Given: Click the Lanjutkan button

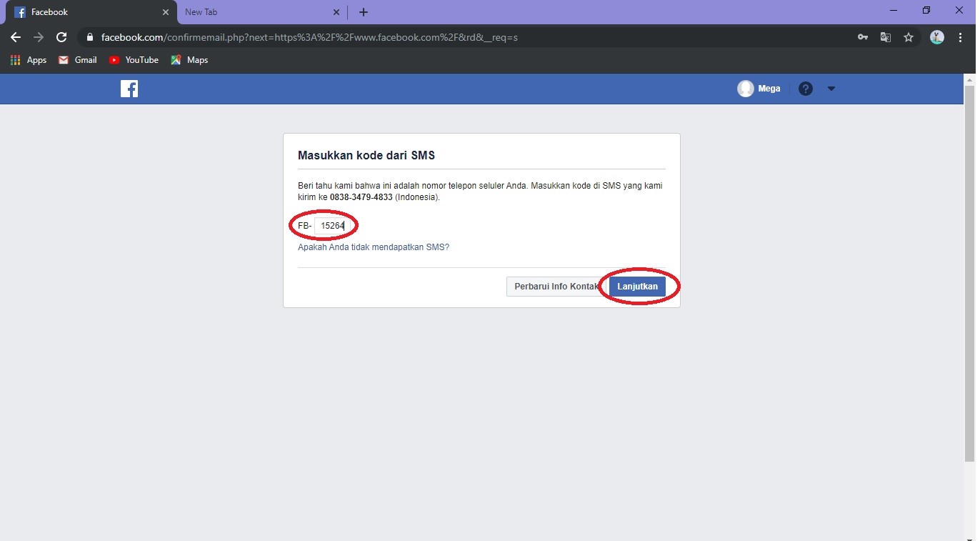Looking at the screenshot, I should (x=637, y=287).
